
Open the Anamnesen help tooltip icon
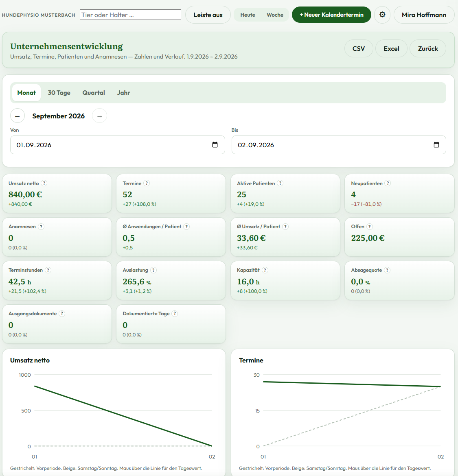click(x=41, y=227)
